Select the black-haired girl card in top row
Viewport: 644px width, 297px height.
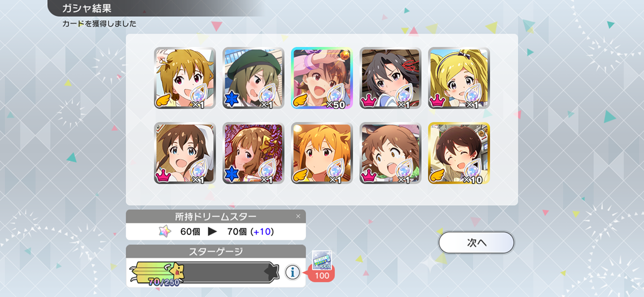[x=391, y=78]
